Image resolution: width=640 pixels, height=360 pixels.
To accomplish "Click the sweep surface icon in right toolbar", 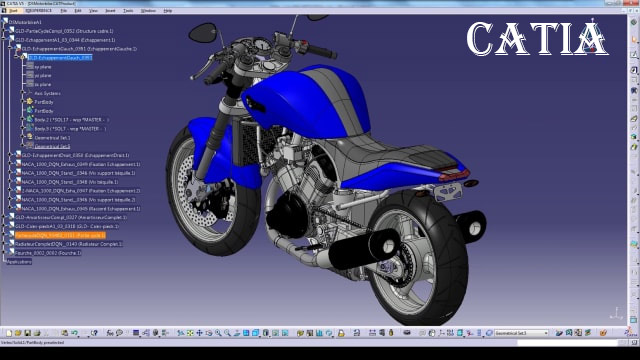I will coord(633,119).
